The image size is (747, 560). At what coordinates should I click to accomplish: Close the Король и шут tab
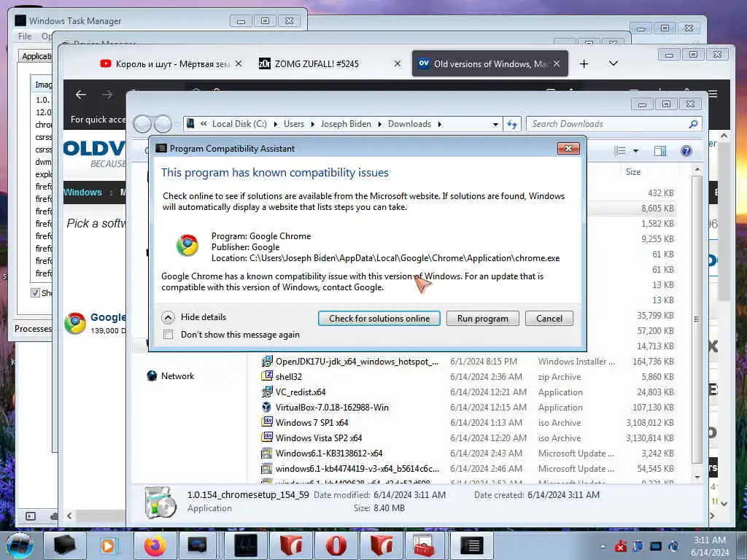[x=239, y=63]
